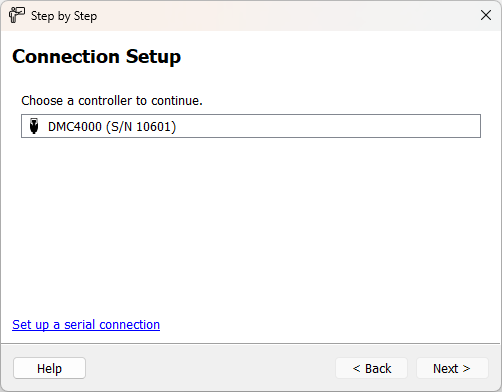The image size is (502, 392).
Task: Open the 'Set up a serial connection' link
Action: coord(86,325)
